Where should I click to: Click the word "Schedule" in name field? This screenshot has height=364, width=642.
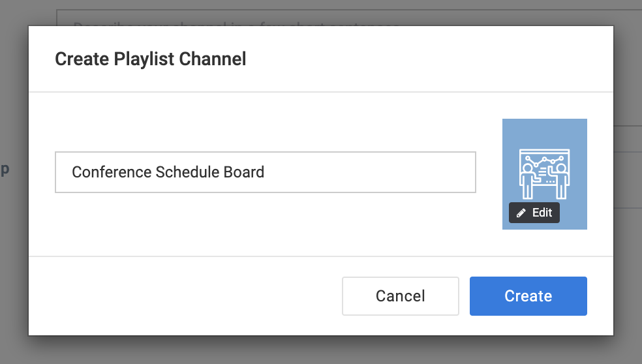click(182, 172)
